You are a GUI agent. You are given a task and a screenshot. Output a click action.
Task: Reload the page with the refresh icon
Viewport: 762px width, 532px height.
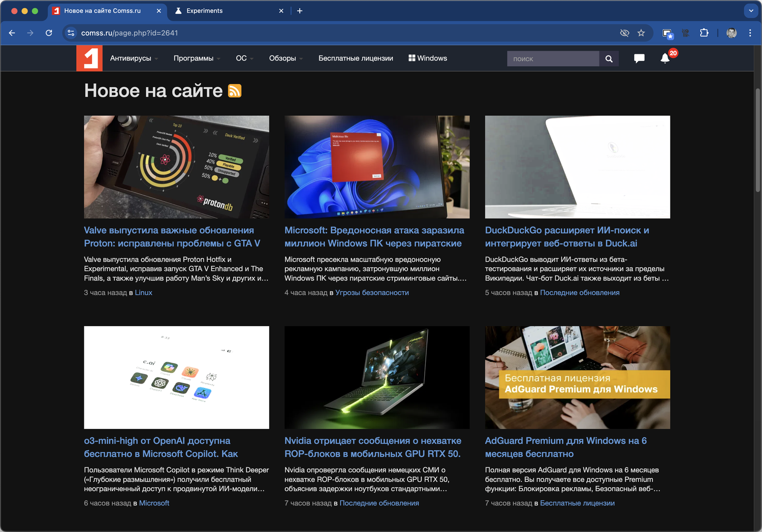tap(49, 33)
